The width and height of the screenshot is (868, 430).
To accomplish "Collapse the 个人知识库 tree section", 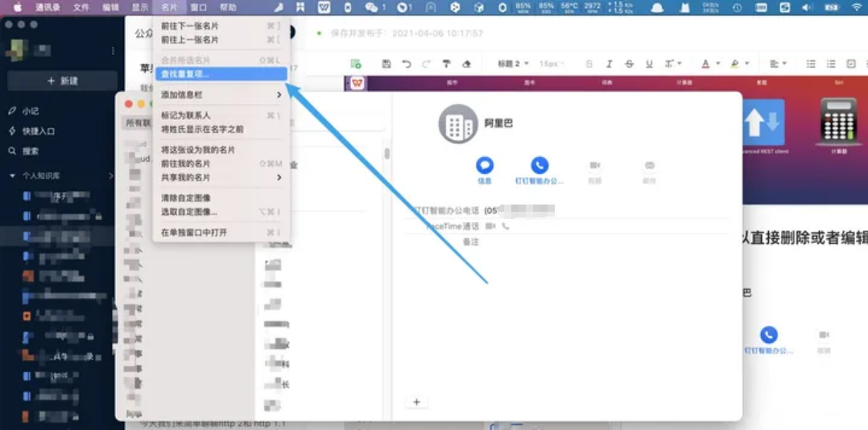I will click(13, 176).
